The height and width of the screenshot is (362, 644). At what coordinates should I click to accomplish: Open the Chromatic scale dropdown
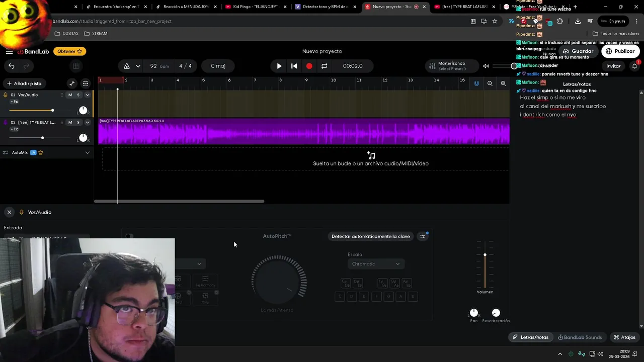[376, 264]
